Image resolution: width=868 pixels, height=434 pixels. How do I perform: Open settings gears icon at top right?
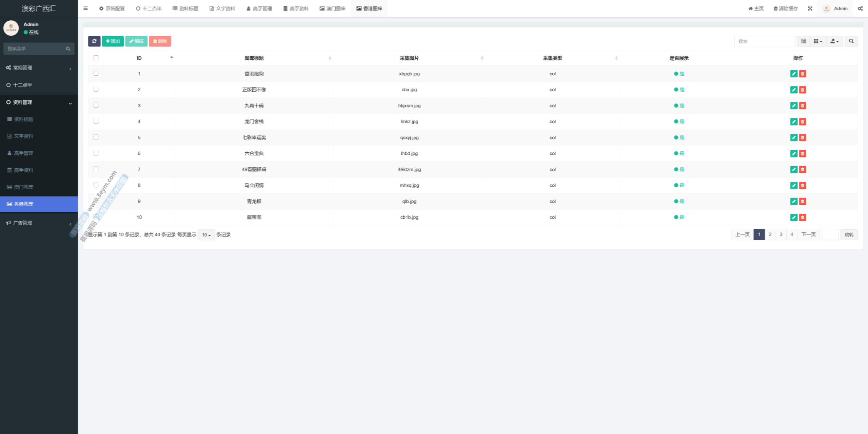pyautogui.click(x=860, y=8)
